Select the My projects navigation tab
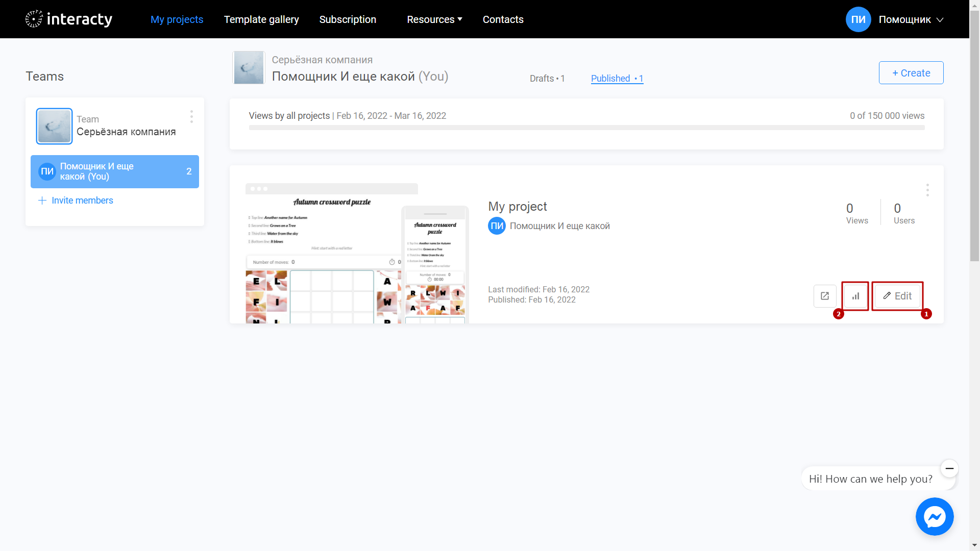 click(x=177, y=19)
